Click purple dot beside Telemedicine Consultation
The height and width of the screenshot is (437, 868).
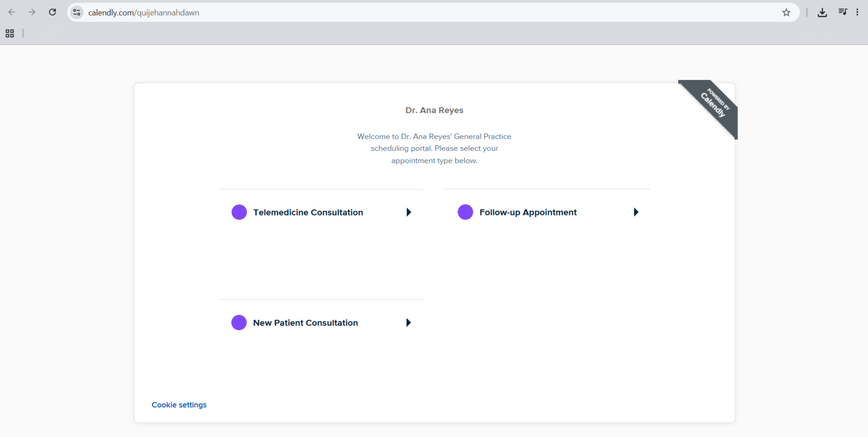point(239,212)
